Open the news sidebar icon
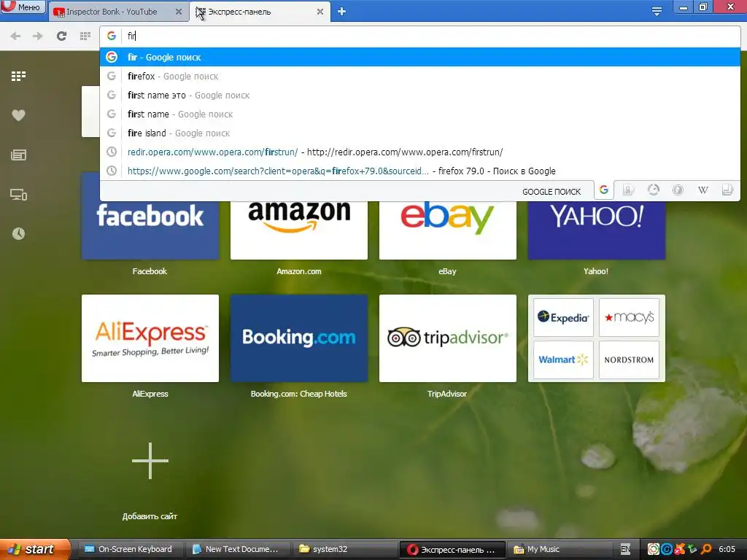Image resolution: width=747 pixels, height=560 pixels. click(18, 155)
